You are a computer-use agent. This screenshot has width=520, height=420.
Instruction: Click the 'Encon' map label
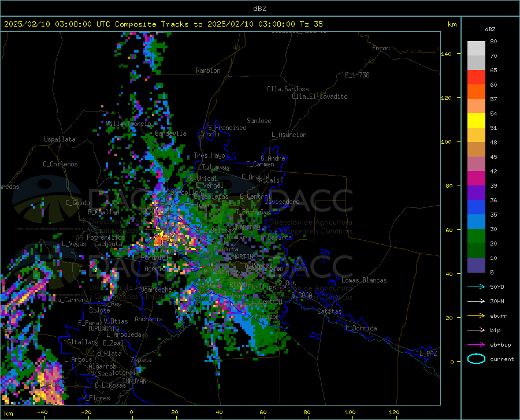tap(381, 48)
